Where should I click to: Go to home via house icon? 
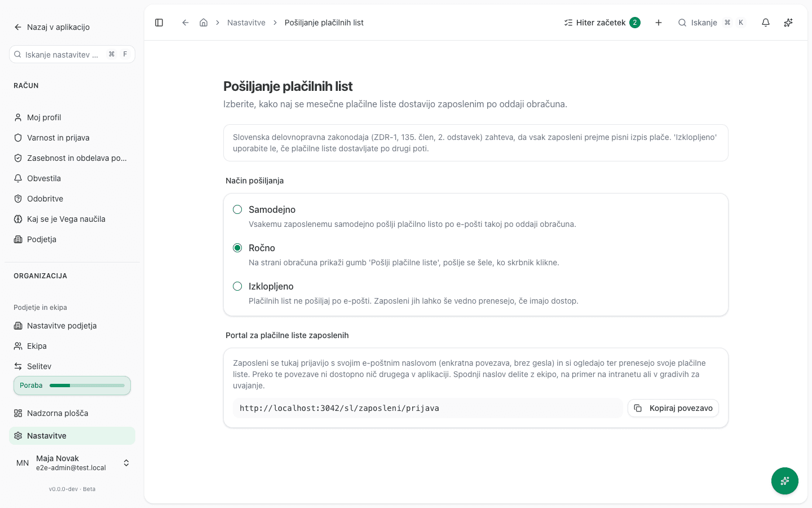204,23
